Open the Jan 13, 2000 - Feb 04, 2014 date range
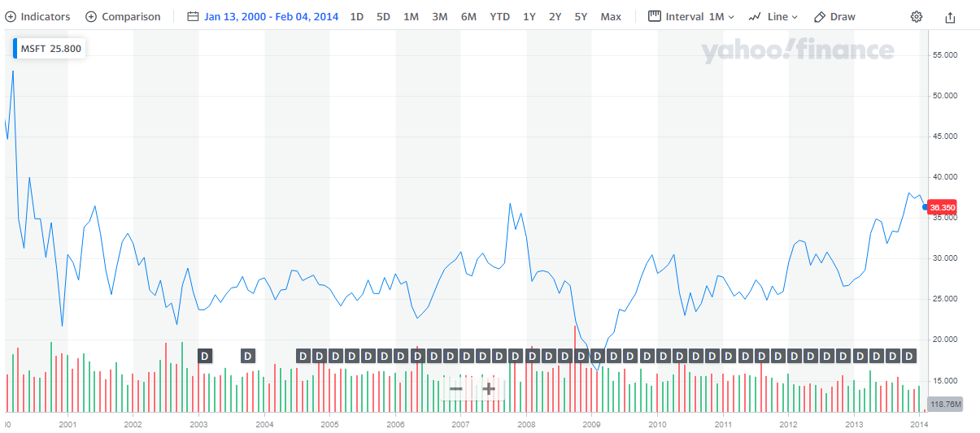 [271, 16]
